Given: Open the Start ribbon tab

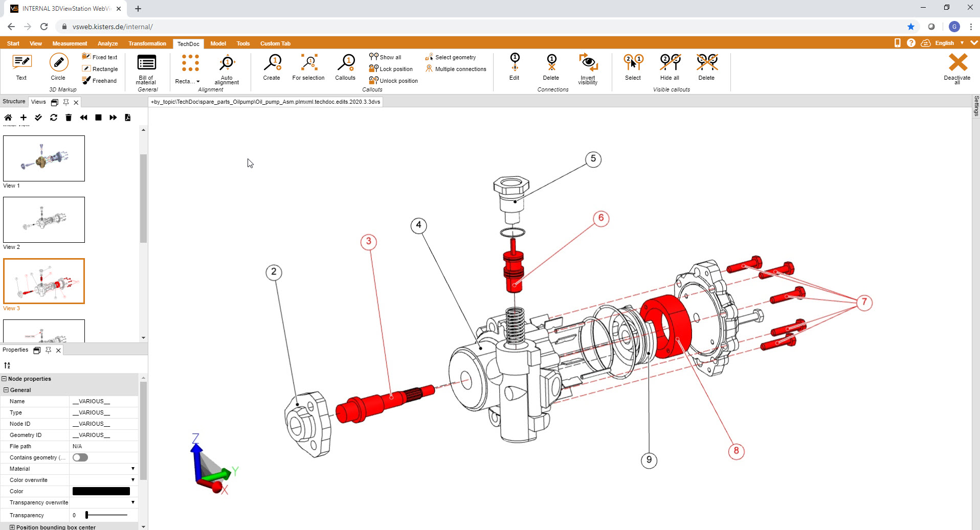Looking at the screenshot, I should (x=13, y=43).
